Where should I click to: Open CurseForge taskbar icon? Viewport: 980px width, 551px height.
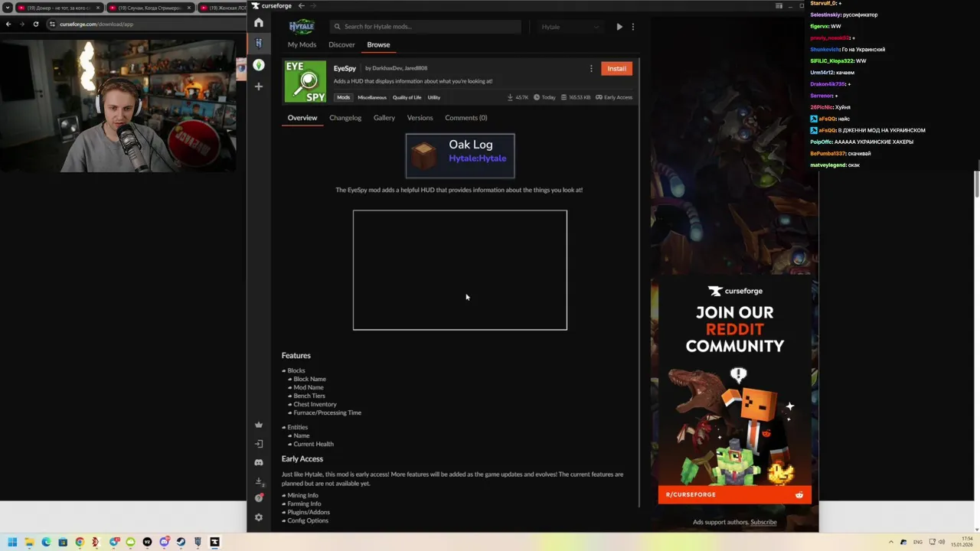pos(214,542)
